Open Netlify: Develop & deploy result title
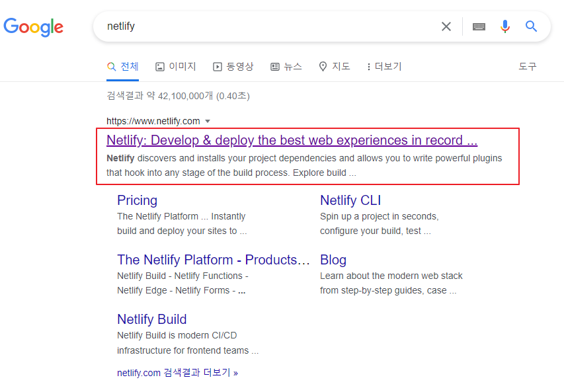This screenshot has width=564, height=392. coord(292,140)
